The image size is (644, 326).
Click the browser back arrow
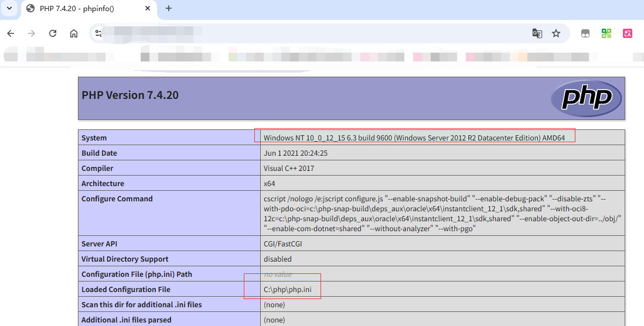tap(11, 33)
